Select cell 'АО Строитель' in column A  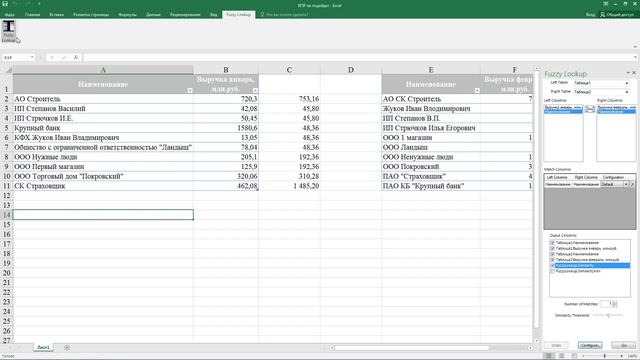[103, 99]
